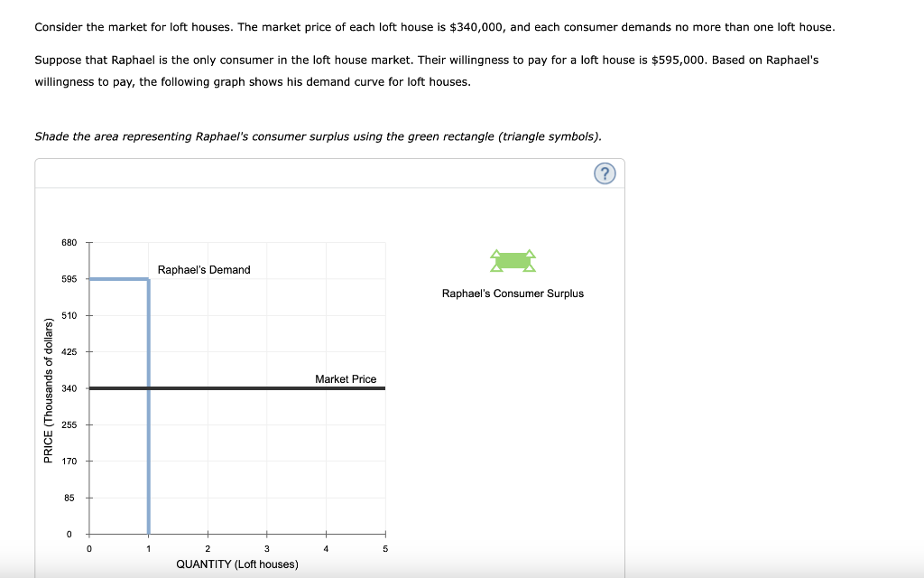Click the bottom-left triangle of the green rectangle symbol

(496, 268)
